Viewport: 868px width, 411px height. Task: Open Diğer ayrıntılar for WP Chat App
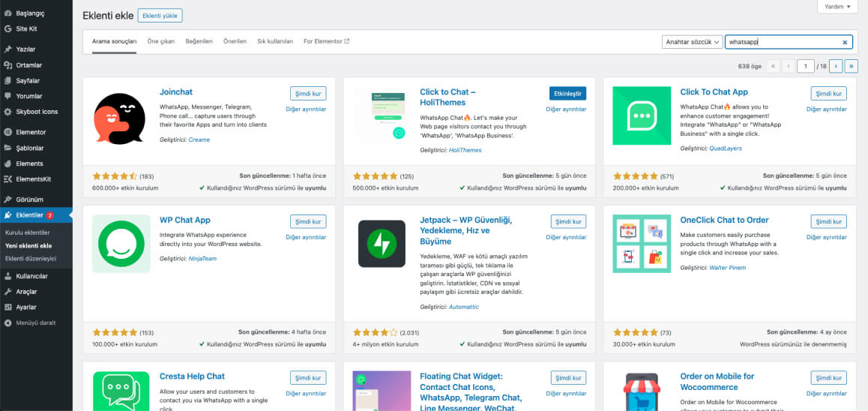coord(306,237)
